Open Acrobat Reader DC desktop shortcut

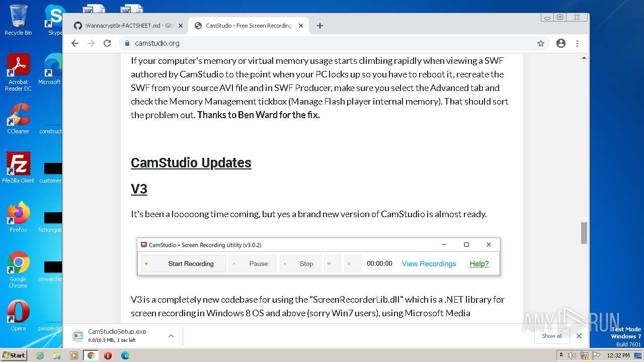coord(18,72)
